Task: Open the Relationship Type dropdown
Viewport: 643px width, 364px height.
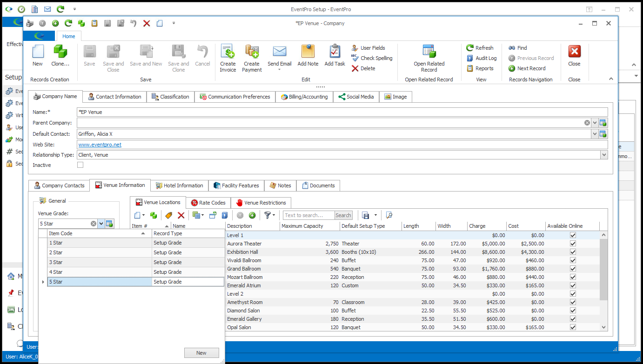Action: pos(604,155)
